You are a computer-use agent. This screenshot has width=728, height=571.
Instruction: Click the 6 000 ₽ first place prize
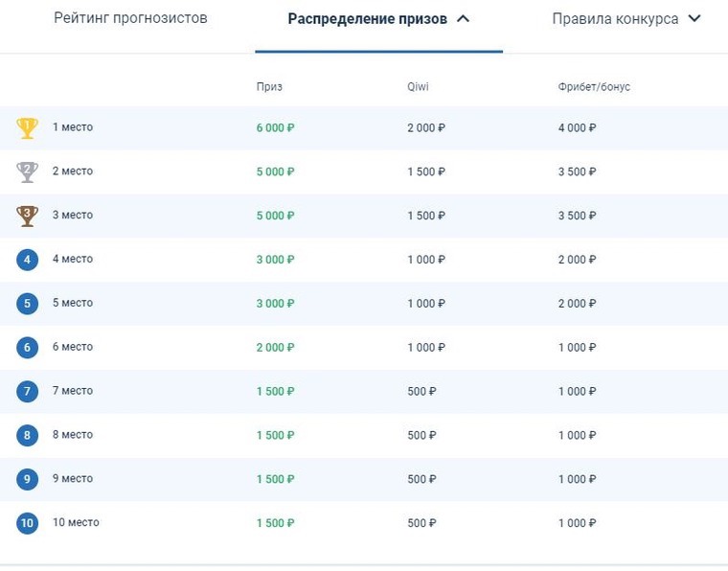click(275, 127)
